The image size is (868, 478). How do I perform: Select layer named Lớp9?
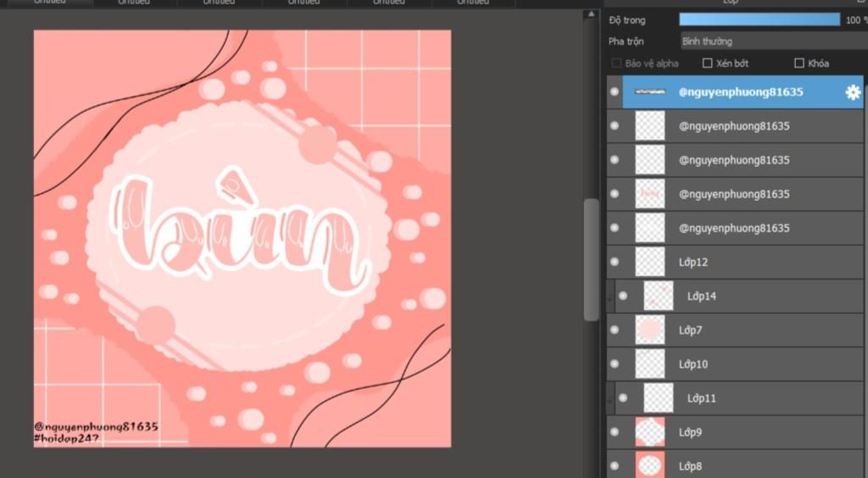click(690, 432)
